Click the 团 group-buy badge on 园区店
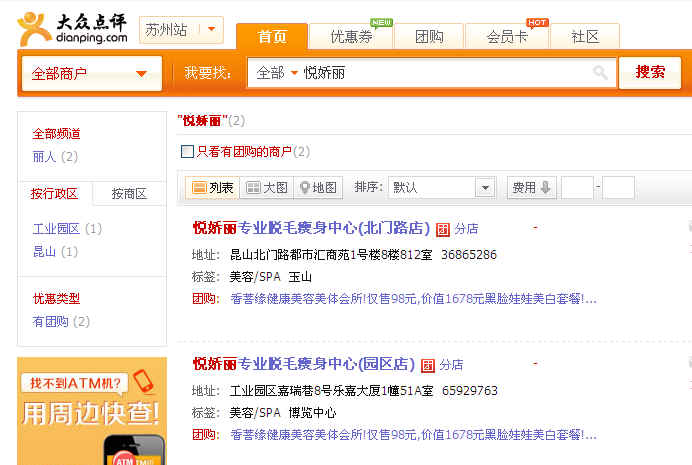The width and height of the screenshot is (692, 465). (x=428, y=365)
